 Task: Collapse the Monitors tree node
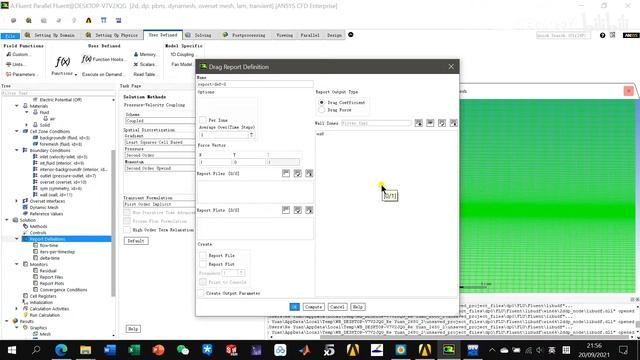coord(17,264)
